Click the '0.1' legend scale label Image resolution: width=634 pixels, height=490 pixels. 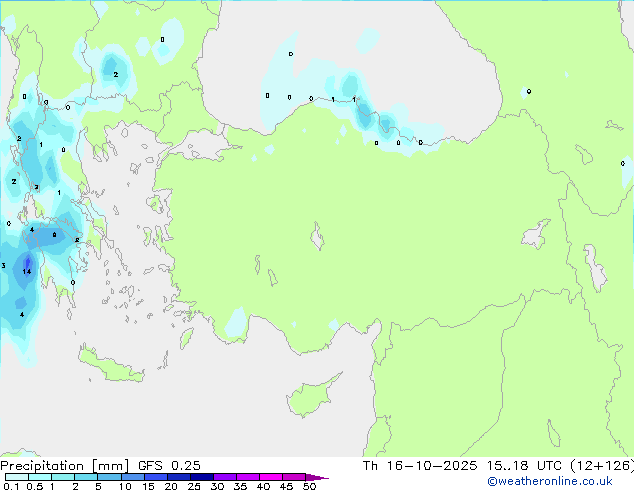[11, 486]
